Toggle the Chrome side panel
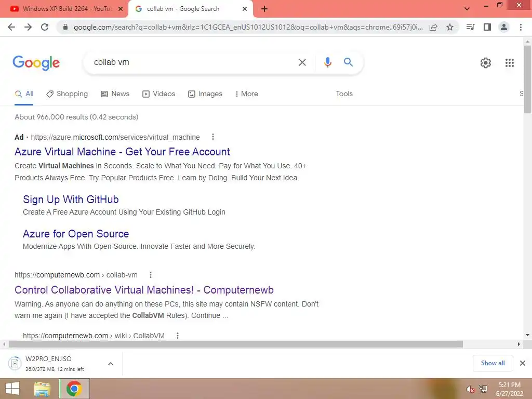This screenshot has height=399, width=532. [487, 27]
